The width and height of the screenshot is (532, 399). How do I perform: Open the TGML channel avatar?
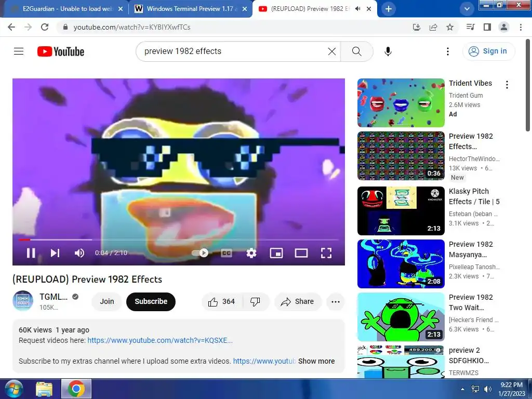(x=23, y=301)
